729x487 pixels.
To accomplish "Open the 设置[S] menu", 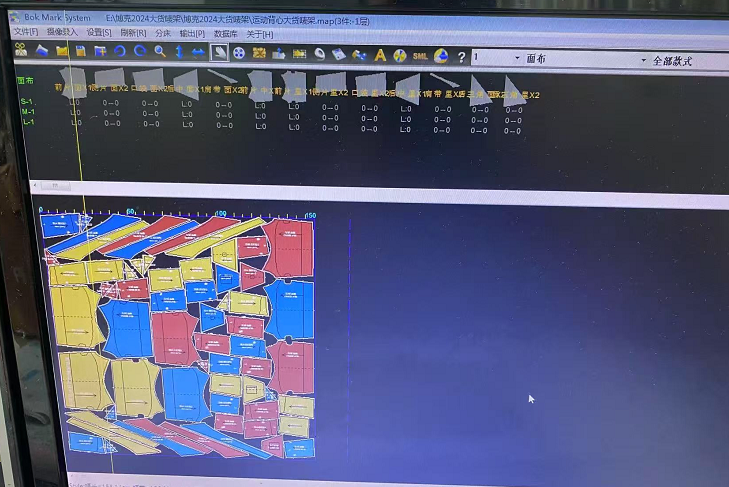I will click(99, 33).
